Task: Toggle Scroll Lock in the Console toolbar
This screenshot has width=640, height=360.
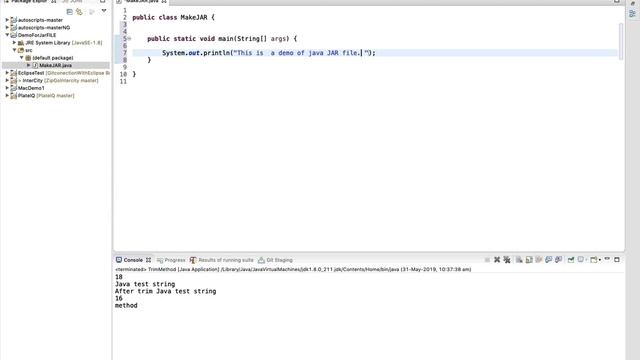Action: [x=529, y=260]
